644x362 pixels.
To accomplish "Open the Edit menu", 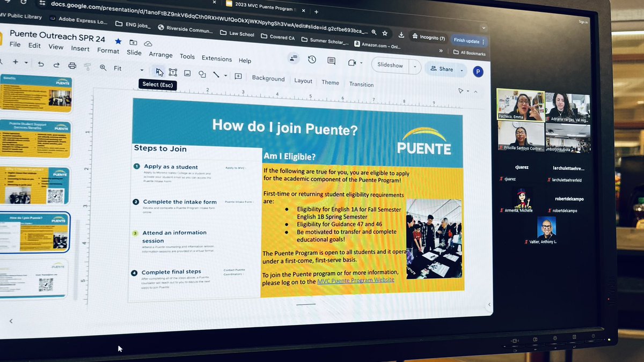I will pyautogui.click(x=34, y=46).
